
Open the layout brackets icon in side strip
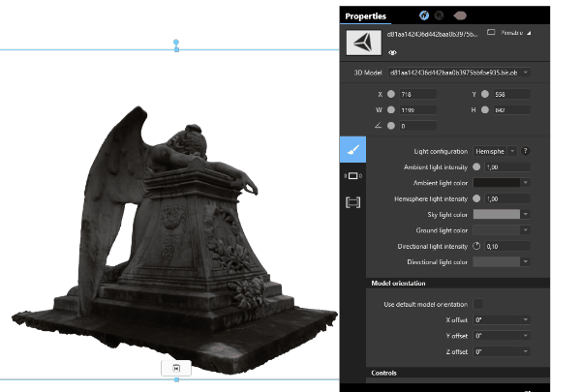click(x=352, y=202)
